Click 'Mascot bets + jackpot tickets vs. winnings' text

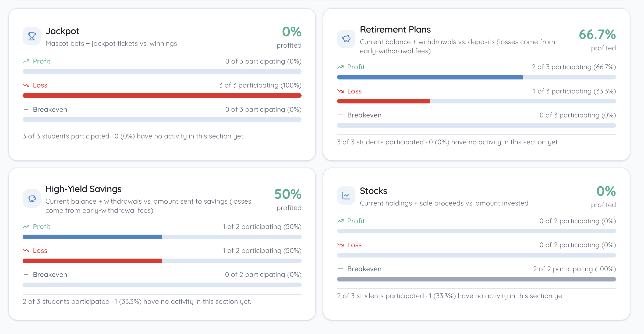tap(111, 44)
